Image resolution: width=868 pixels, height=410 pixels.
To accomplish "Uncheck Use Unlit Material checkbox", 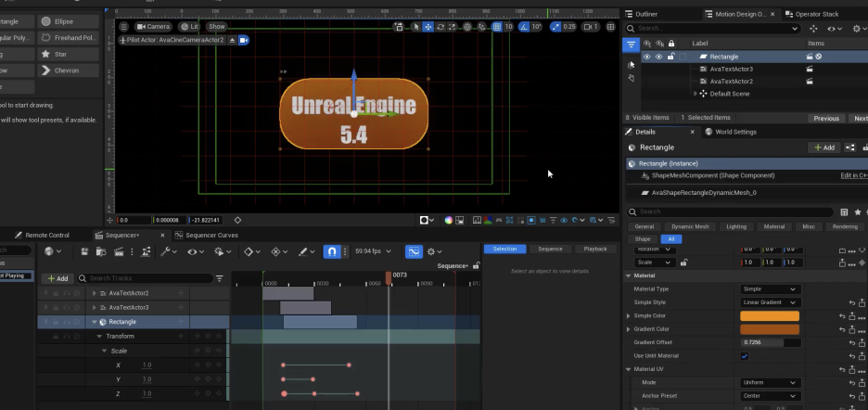I will pos(745,356).
